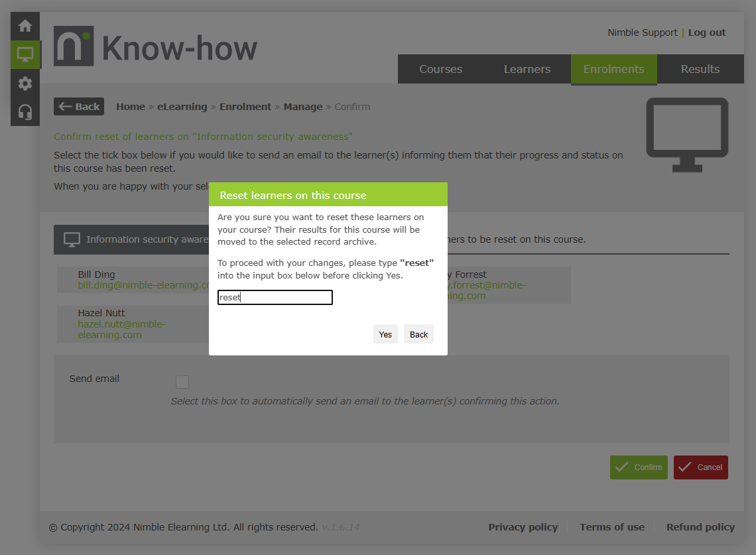Image resolution: width=756 pixels, height=555 pixels.
Task: Select the Enrolments tab
Action: [614, 69]
